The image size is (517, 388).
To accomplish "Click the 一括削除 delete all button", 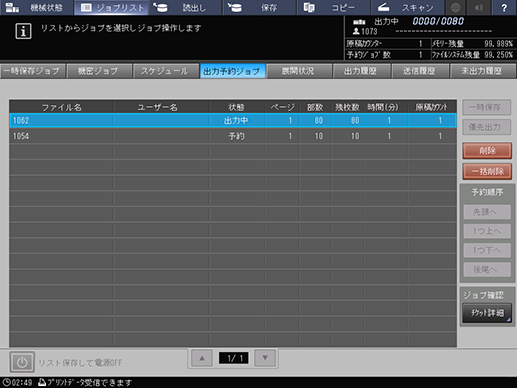I will [x=487, y=171].
